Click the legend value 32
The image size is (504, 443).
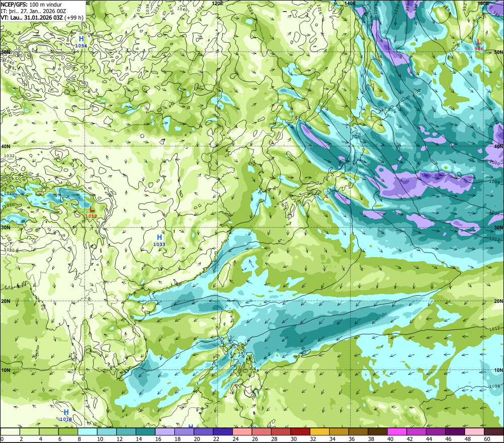[313, 439]
